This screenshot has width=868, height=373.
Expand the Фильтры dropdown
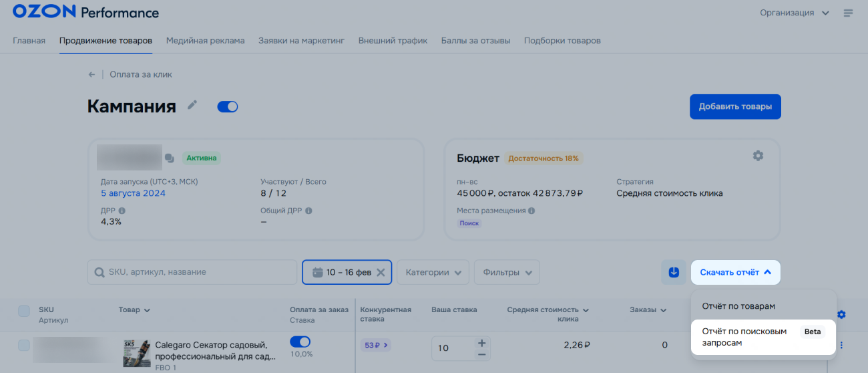pos(507,272)
